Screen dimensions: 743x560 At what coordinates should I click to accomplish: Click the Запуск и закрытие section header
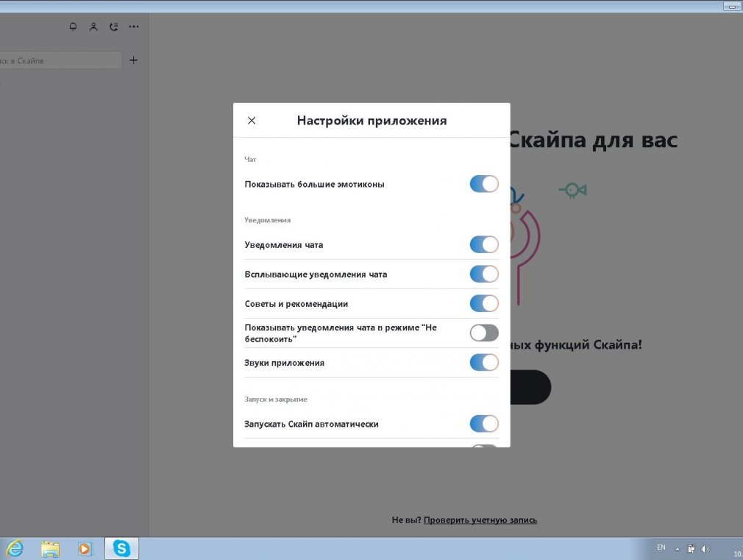(276, 400)
